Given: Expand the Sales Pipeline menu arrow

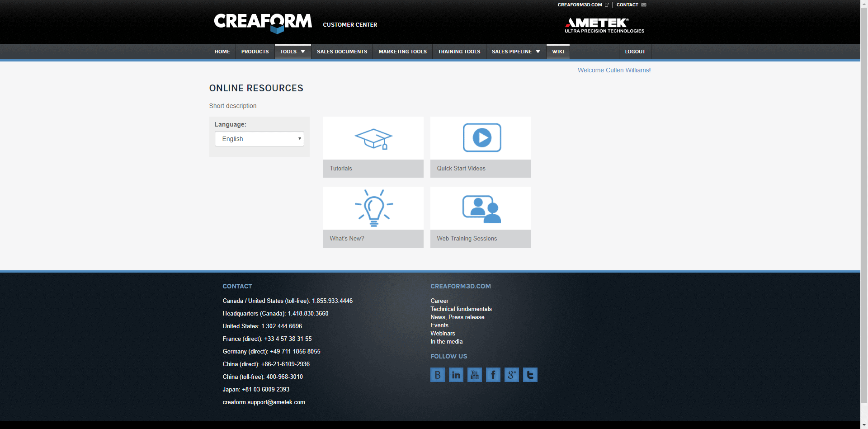Looking at the screenshot, I should coord(538,52).
